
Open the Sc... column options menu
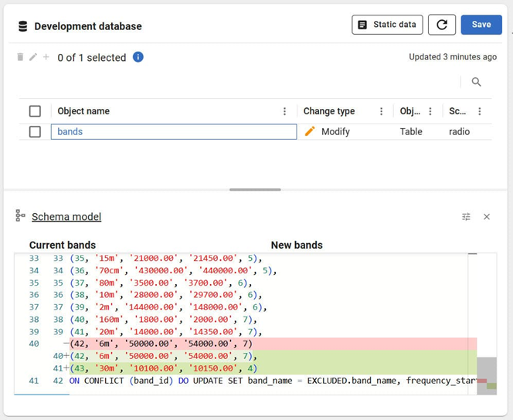click(x=480, y=111)
